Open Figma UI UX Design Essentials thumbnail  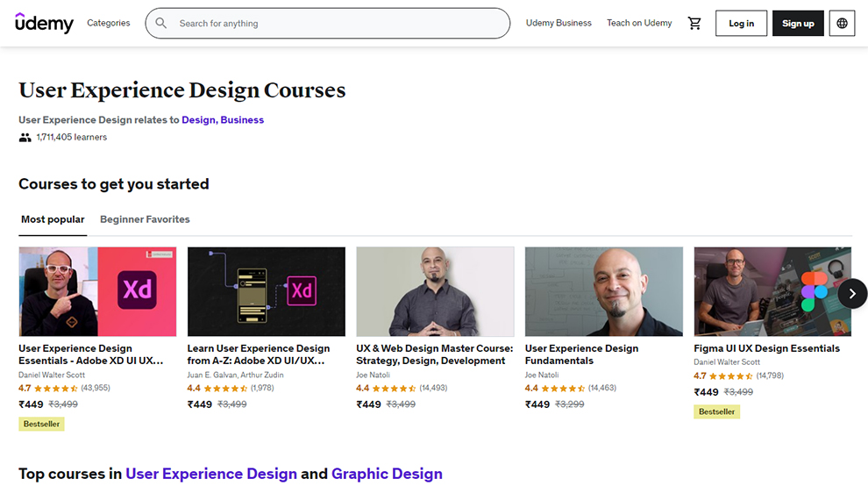pyautogui.click(x=772, y=291)
